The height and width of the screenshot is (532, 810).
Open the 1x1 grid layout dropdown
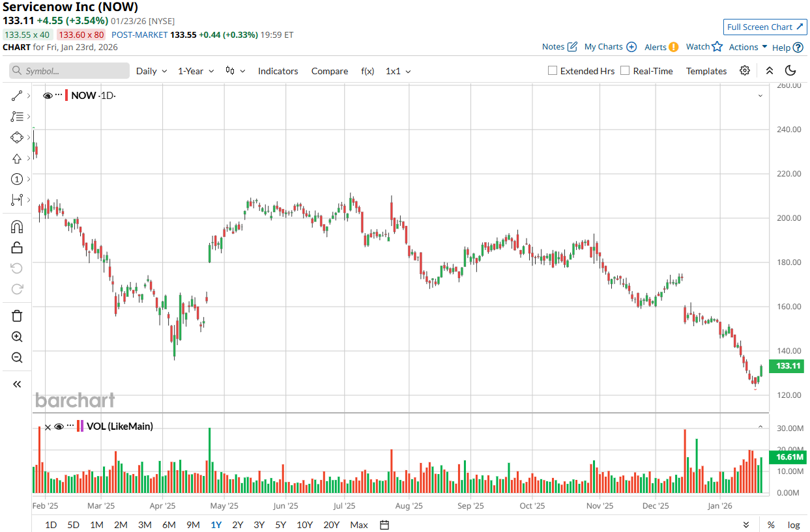(x=398, y=71)
